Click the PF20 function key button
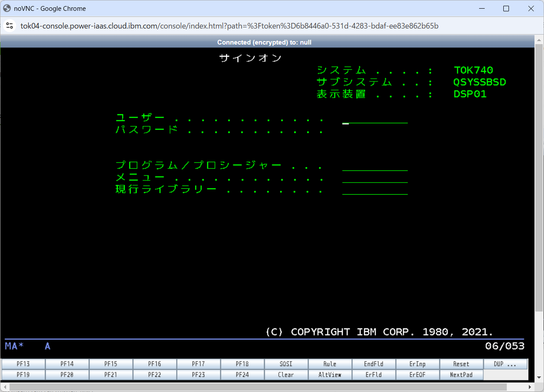 (x=67, y=375)
